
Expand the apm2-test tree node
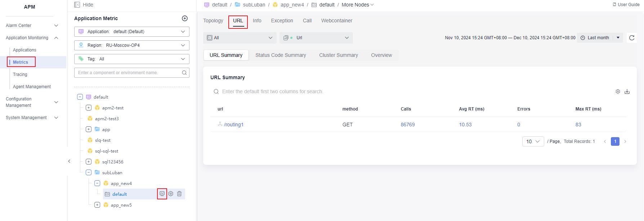89,108
